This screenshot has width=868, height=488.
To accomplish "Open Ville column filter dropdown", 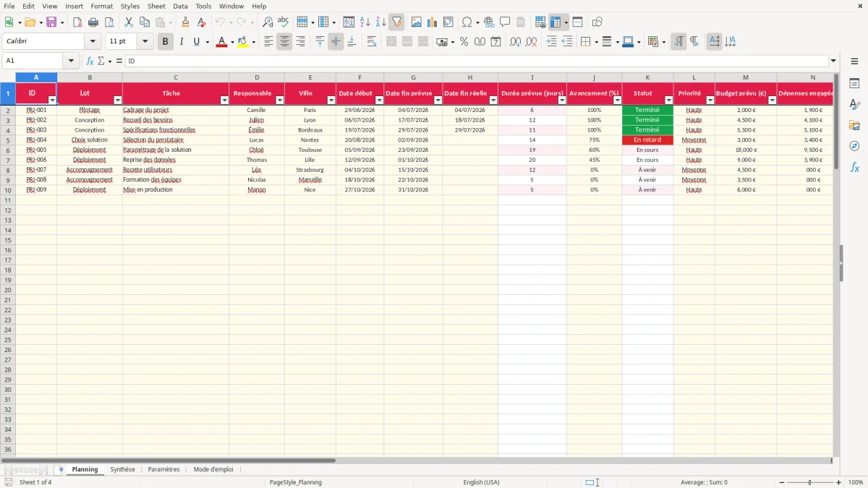I will coord(331,100).
